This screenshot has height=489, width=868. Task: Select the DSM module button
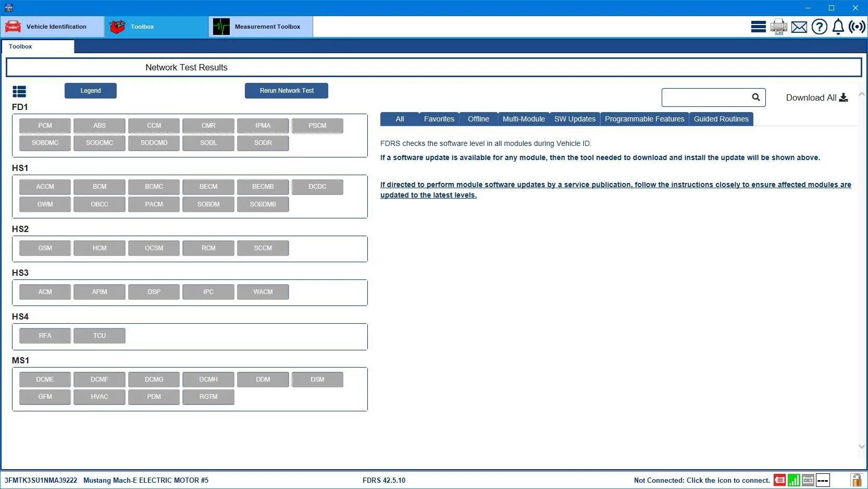pos(317,380)
